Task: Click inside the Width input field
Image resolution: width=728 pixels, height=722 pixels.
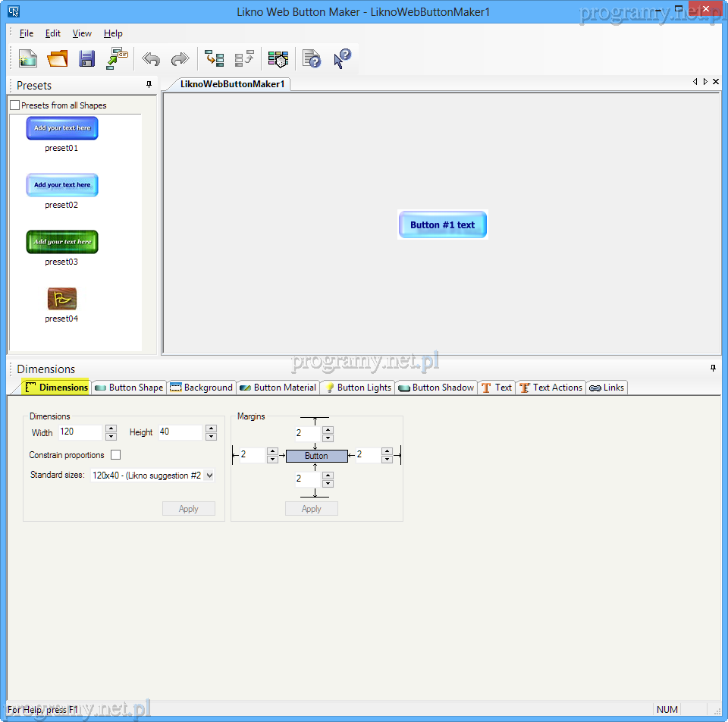Action: pyautogui.click(x=80, y=432)
